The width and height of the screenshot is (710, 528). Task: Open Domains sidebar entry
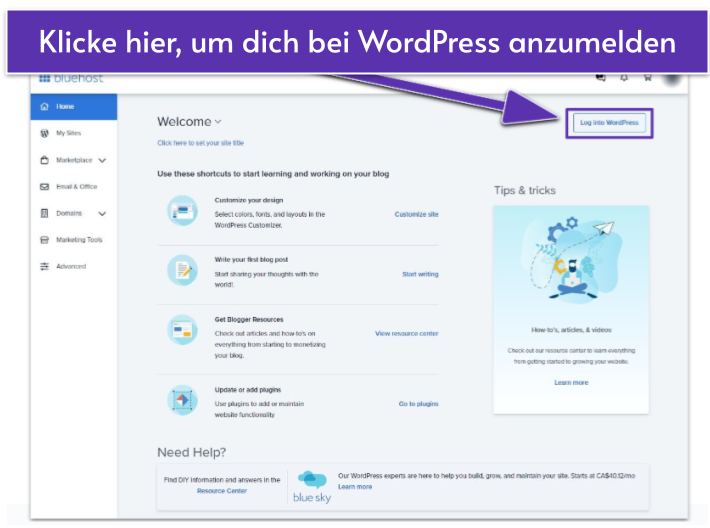(x=69, y=213)
